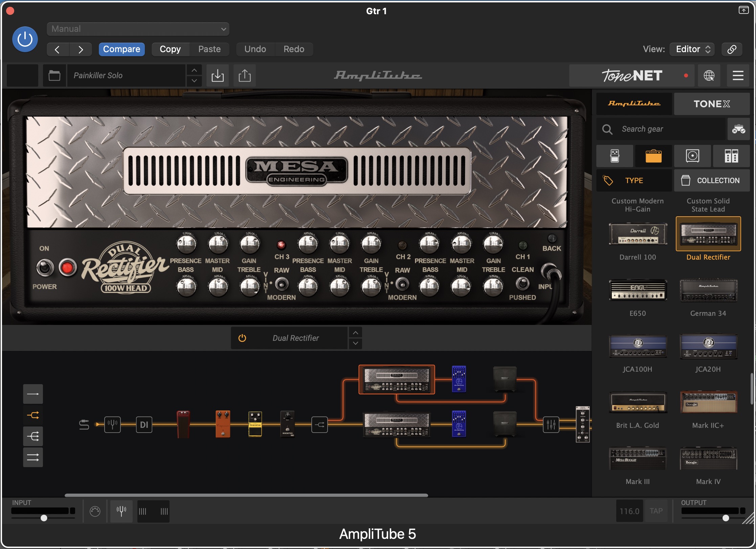
Task: Click the save preset download icon
Action: [x=217, y=75]
